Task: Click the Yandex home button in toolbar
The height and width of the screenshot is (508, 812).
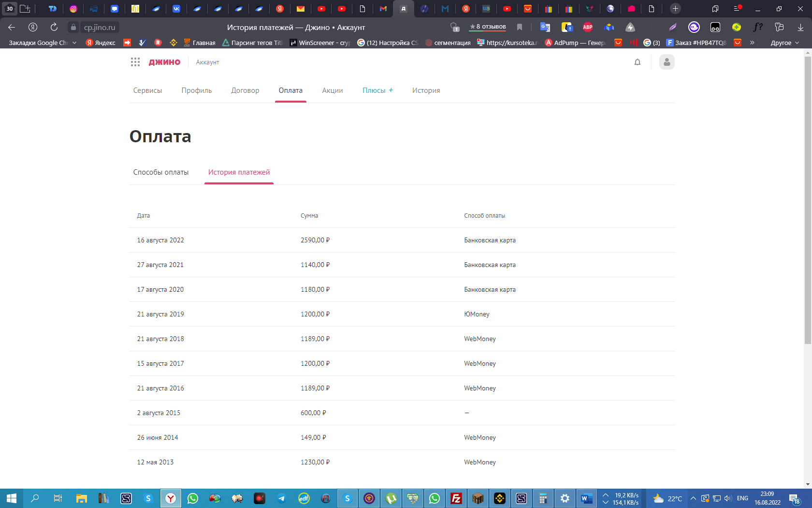Action: 33,27
